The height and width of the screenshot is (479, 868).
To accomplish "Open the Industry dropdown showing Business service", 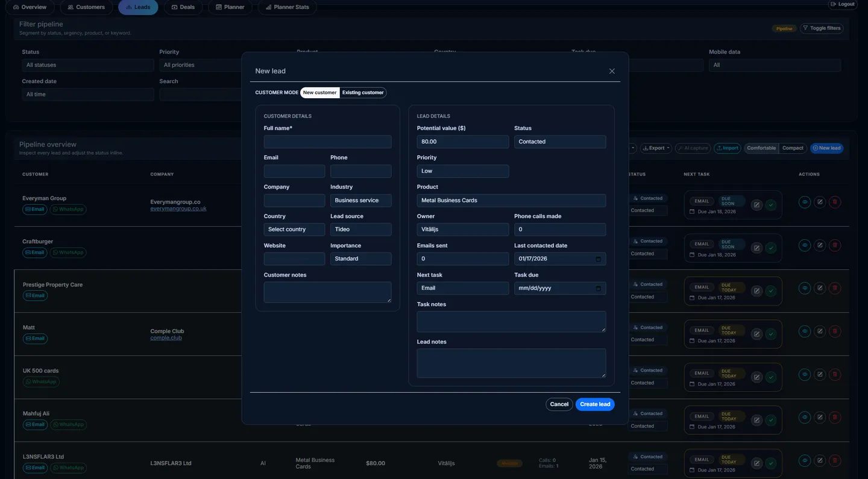I will click(360, 200).
